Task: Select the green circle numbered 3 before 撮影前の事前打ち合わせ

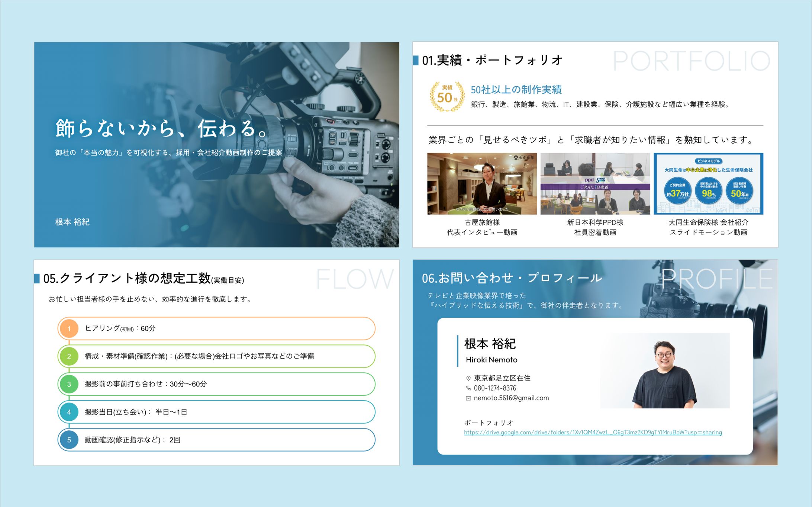Action: [x=69, y=384]
